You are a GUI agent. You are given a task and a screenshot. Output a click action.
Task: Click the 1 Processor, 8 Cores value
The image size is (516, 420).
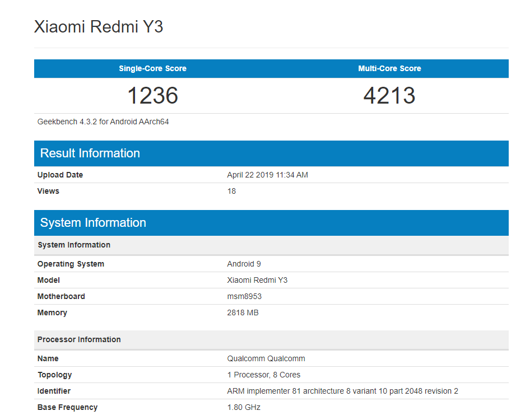[x=264, y=375]
